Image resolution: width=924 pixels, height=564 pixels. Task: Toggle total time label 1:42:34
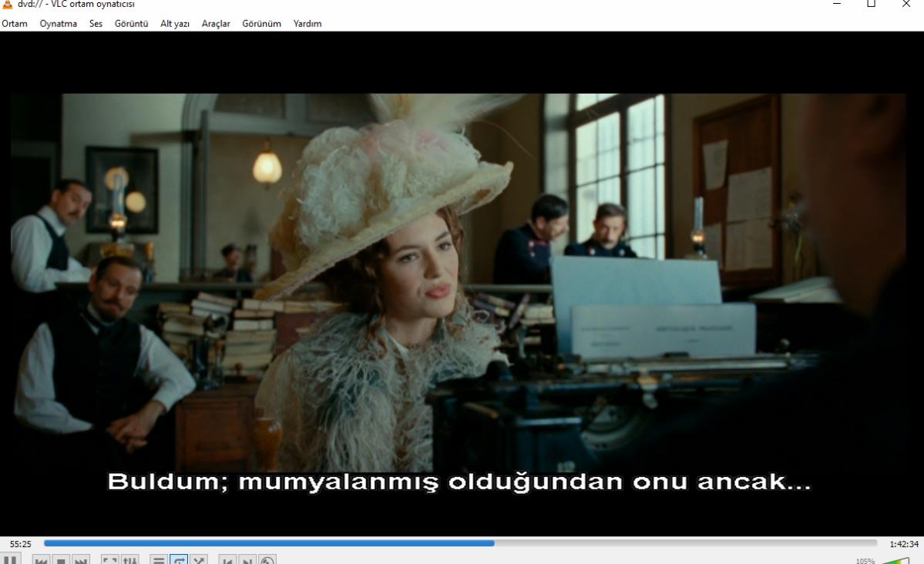(904, 544)
